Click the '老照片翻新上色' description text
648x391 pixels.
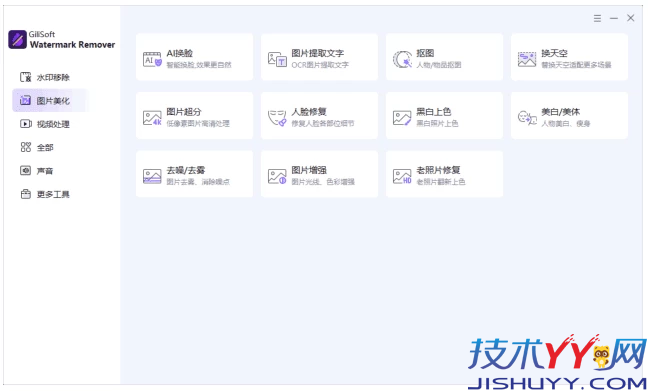point(441,182)
